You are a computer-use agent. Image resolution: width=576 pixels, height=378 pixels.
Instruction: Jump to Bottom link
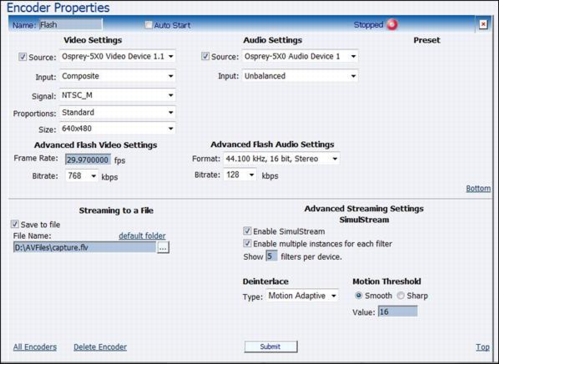click(478, 188)
